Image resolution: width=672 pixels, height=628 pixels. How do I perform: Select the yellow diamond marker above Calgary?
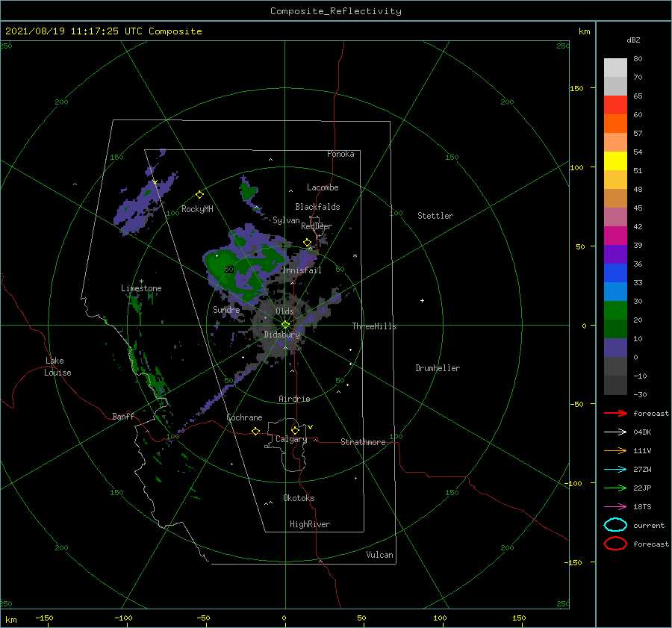click(x=295, y=430)
